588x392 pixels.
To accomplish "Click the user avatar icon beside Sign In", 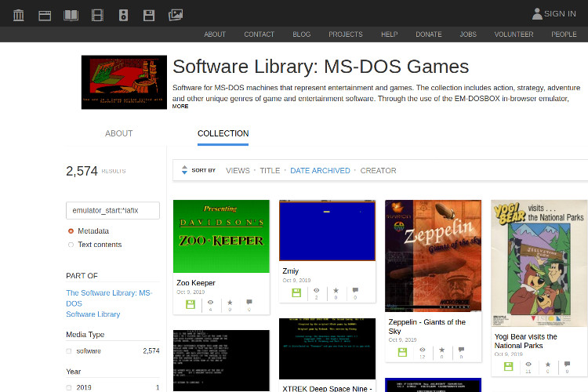I will coord(537,14).
